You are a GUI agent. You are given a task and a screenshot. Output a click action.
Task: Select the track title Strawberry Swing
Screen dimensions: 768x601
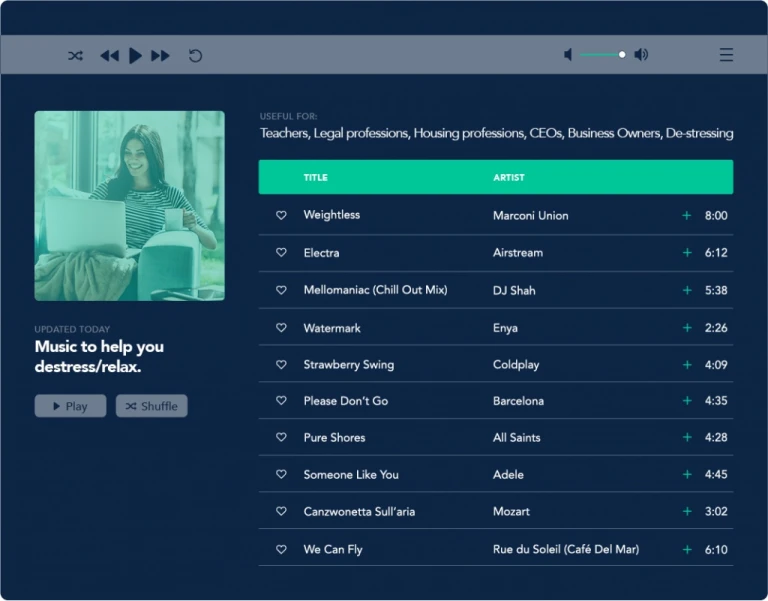(x=349, y=365)
